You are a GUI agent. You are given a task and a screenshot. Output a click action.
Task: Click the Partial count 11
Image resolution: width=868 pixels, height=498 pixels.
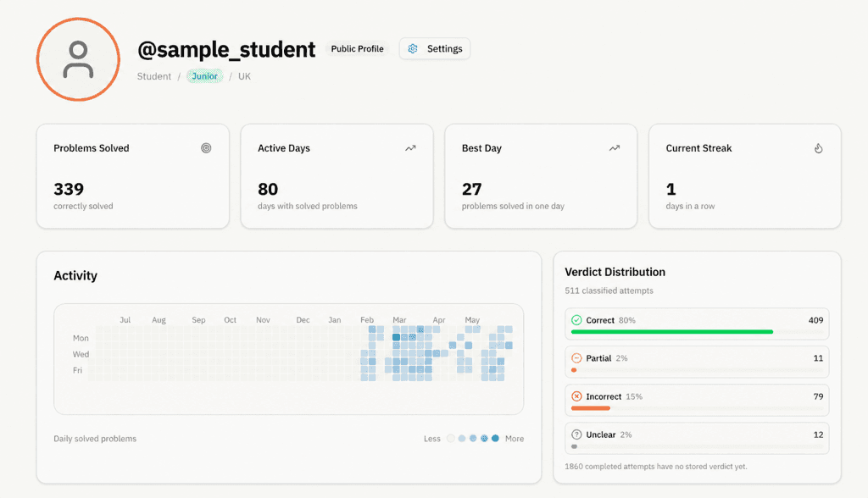tap(818, 358)
